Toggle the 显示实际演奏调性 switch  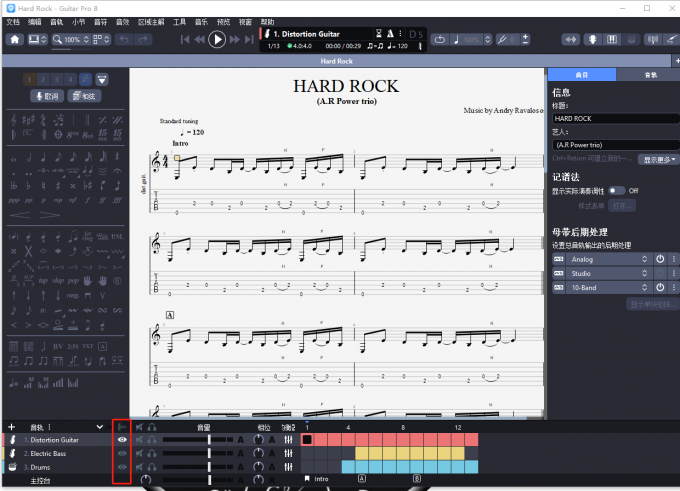click(x=617, y=190)
